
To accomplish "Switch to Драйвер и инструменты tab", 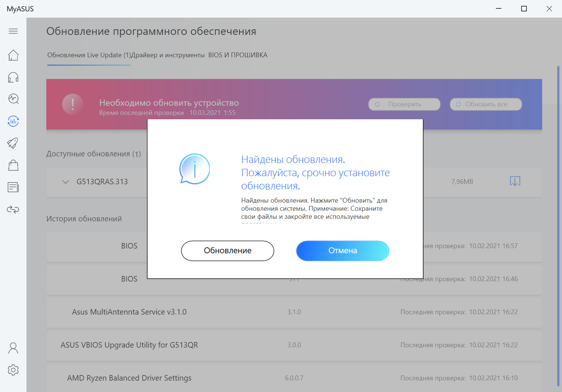I will tap(168, 55).
